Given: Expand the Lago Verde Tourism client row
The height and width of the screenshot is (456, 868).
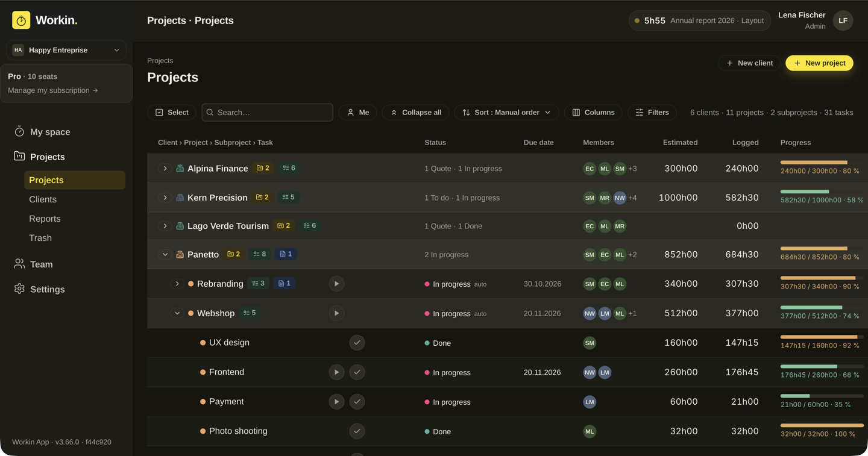Looking at the screenshot, I should coord(165,226).
